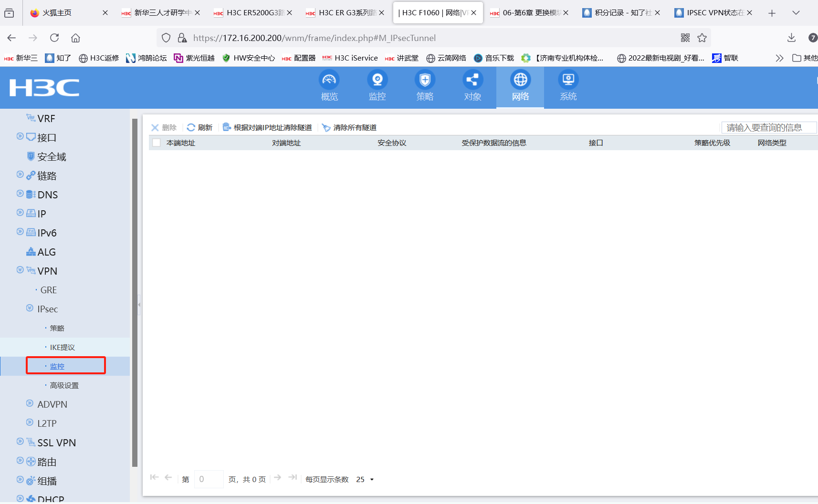Switch to the 新华三人才研学中心 tab
The image size is (818, 504).
[x=161, y=13]
